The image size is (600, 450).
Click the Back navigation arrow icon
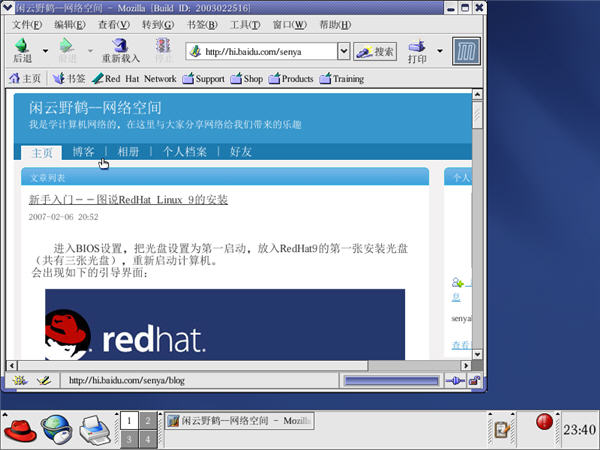21,46
